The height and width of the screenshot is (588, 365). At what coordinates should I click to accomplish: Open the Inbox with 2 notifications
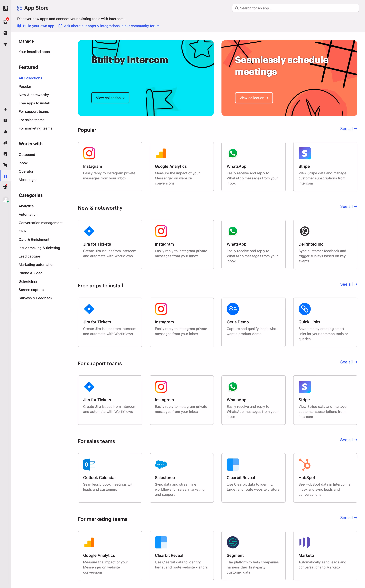tap(5, 21)
